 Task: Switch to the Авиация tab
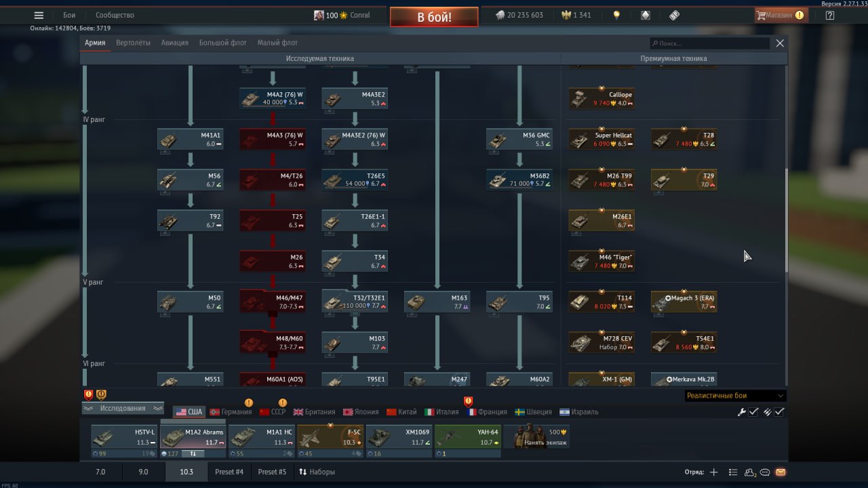coord(175,43)
